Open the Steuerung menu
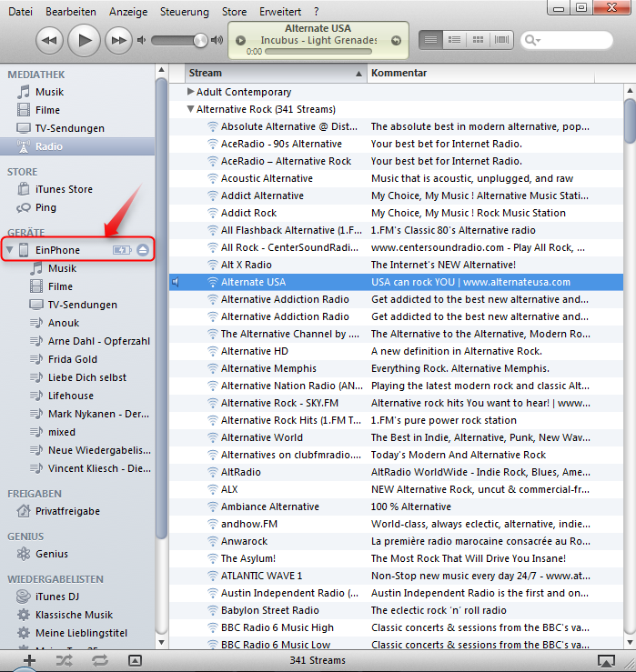 pyautogui.click(x=184, y=12)
